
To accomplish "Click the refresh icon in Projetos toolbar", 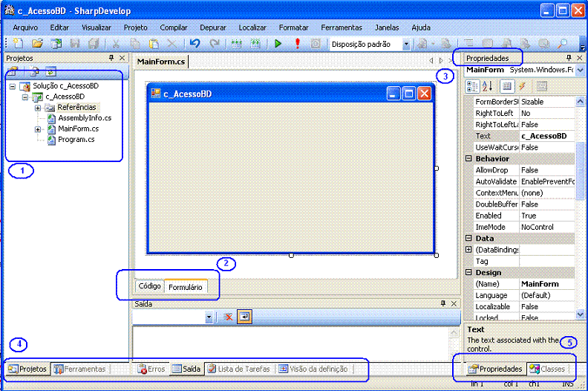I will [51, 71].
